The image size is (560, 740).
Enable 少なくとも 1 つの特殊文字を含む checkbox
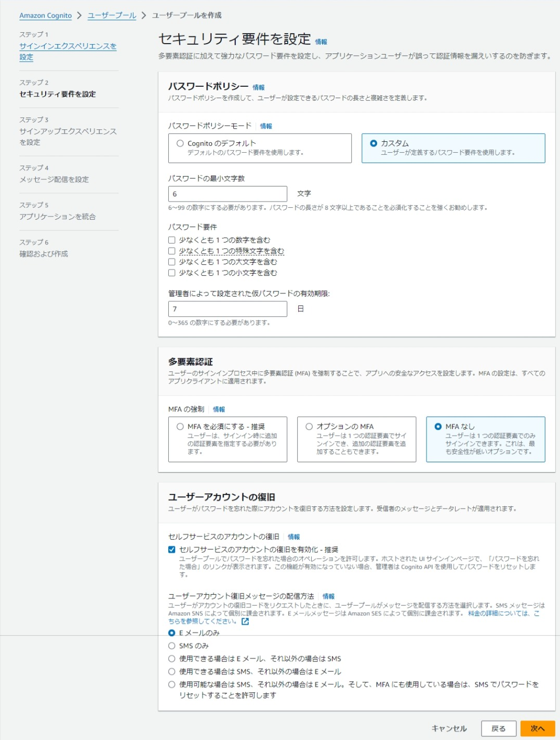172,251
